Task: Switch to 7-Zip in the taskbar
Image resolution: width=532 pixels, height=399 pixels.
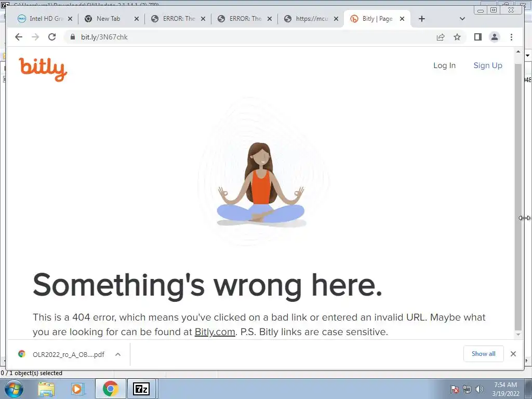Action: (x=141, y=389)
